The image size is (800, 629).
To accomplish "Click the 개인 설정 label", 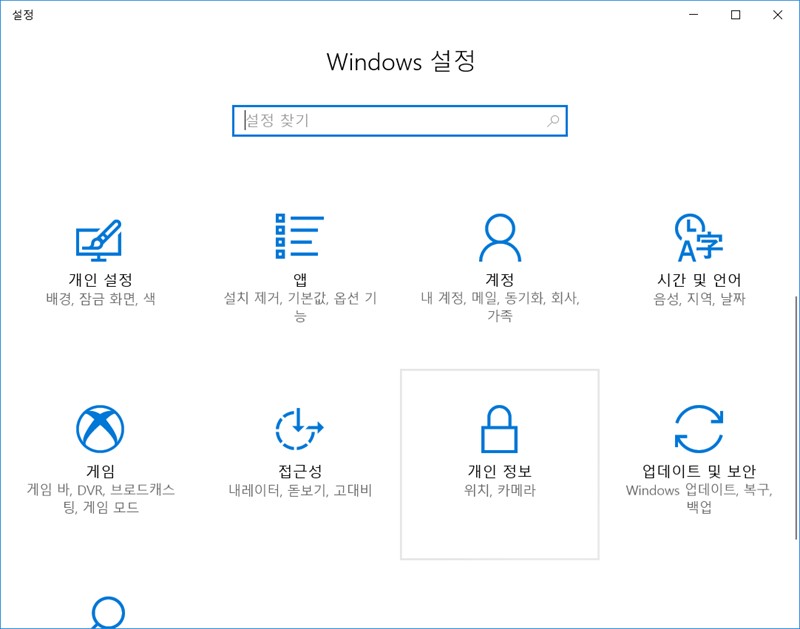I will (101, 280).
